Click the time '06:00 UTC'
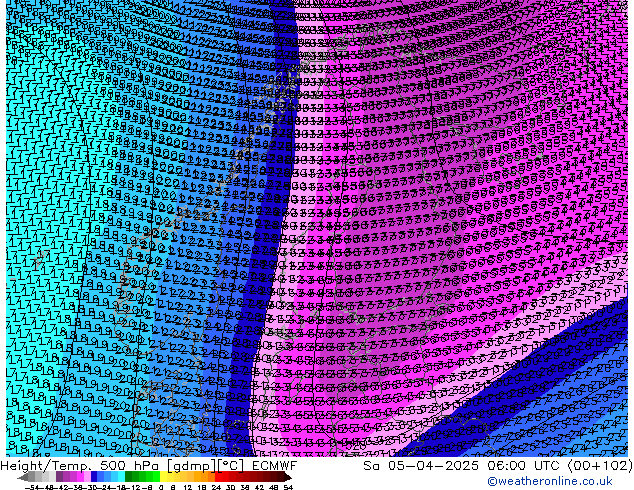This screenshot has height=490, width=634. 526,466
